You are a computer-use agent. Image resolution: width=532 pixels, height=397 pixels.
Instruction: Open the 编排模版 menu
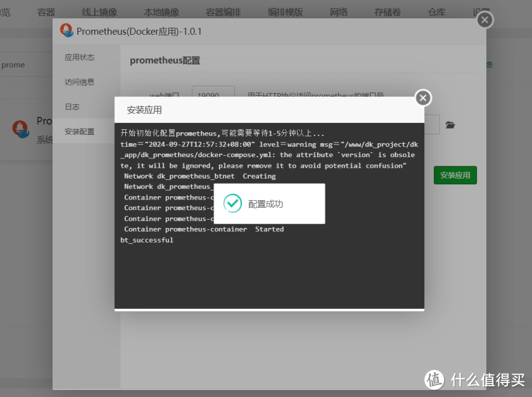tap(285, 11)
